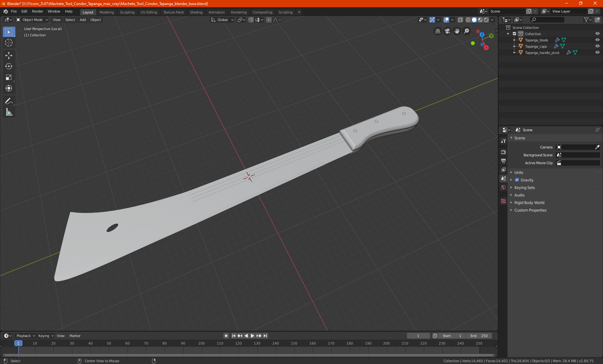Select the Rotate tool

9,66
